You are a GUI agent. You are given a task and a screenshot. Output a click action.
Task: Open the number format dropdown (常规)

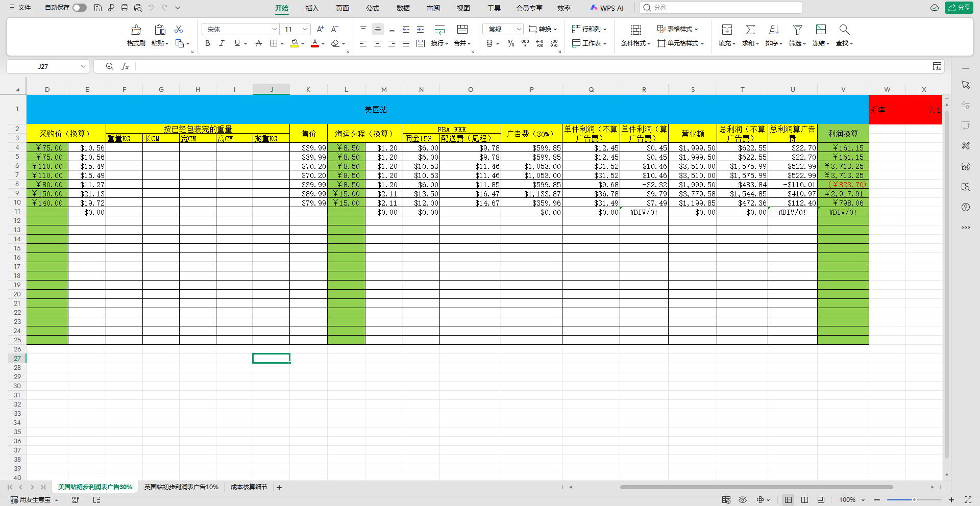[x=519, y=29]
